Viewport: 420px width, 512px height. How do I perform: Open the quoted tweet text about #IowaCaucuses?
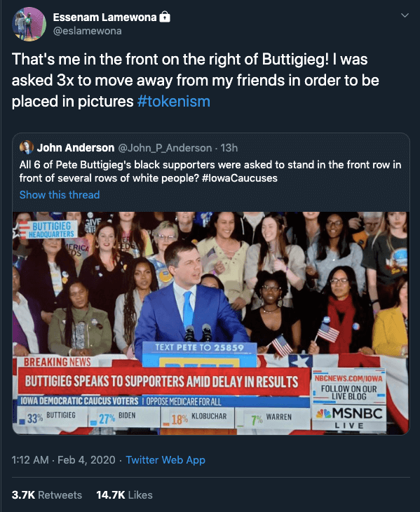coord(210,171)
